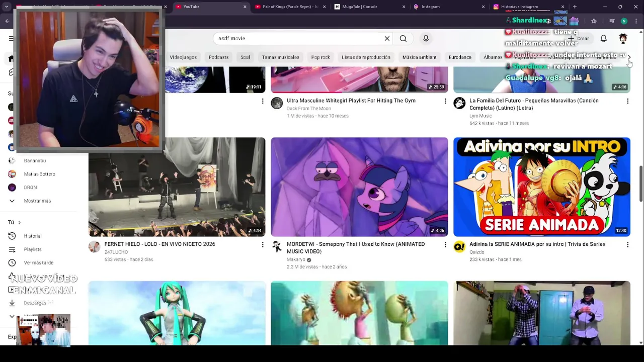Open Lyrx Music channel avatar

pyautogui.click(x=459, y=103)
